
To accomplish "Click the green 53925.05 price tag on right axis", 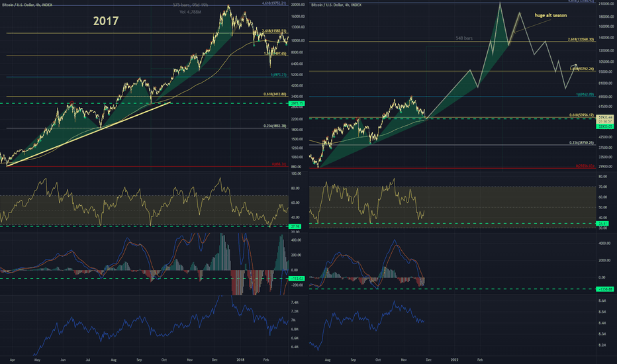I will click(605, 126).
